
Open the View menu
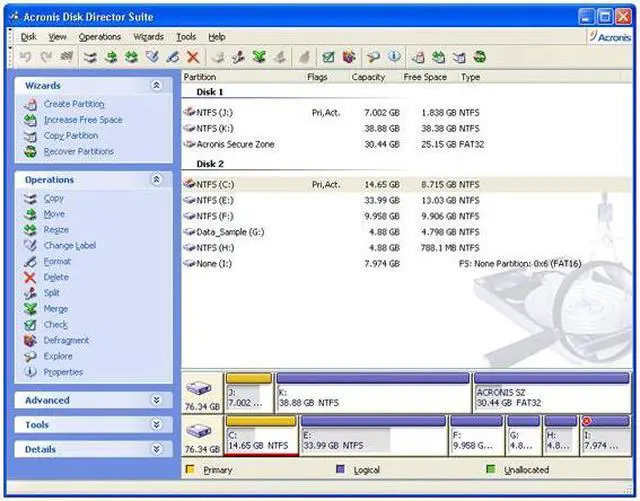coord(58,37)
